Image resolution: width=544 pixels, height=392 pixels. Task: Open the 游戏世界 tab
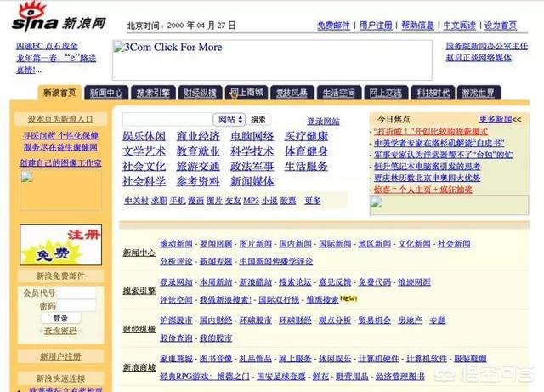pos(479,93)
